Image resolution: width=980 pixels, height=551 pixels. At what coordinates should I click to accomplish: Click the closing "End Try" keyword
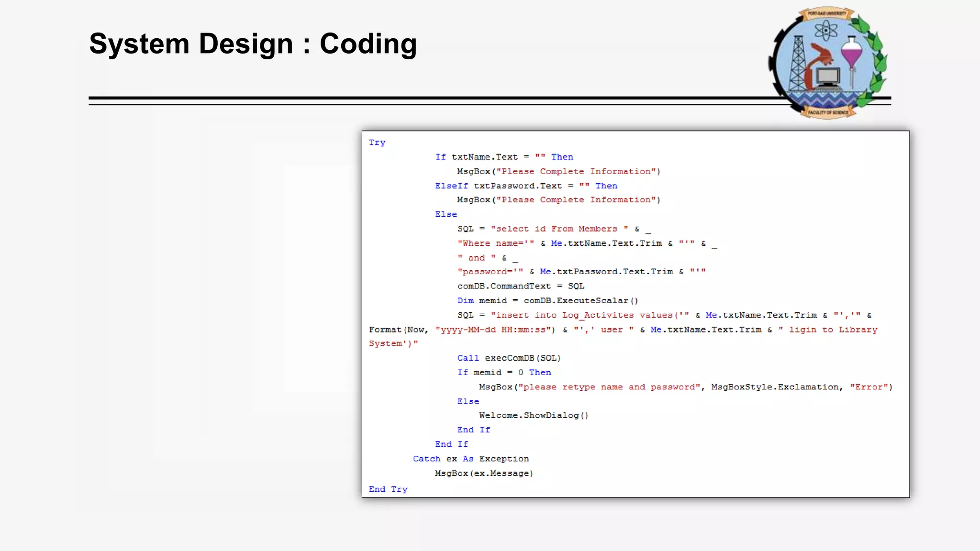tap(388, 489)
